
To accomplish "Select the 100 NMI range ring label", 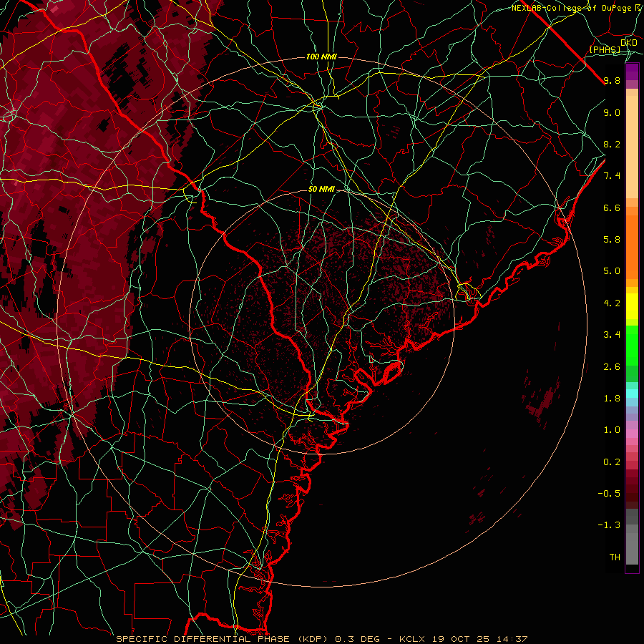I will pos(321,57).
